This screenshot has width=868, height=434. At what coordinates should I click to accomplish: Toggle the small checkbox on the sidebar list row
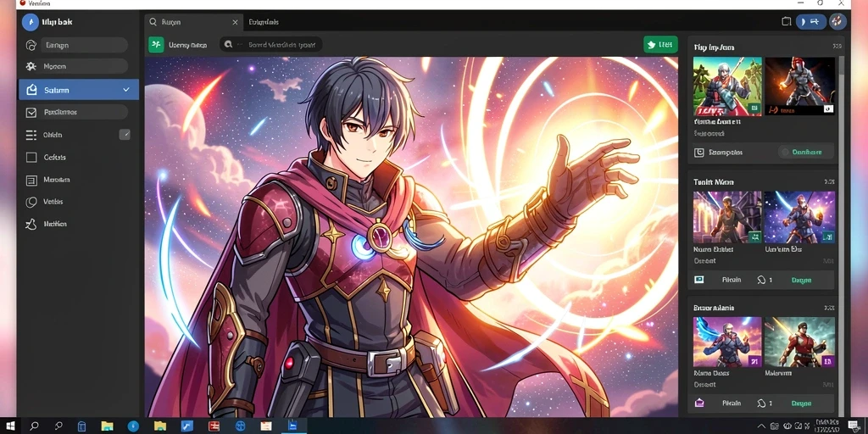click(x=125, y=134)
